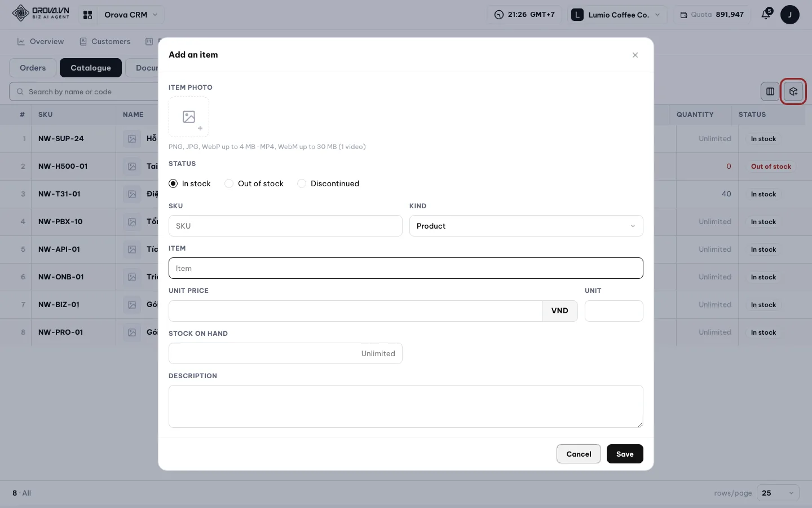
Task: Select the In stock radio option
Action: tap(189, 183)
